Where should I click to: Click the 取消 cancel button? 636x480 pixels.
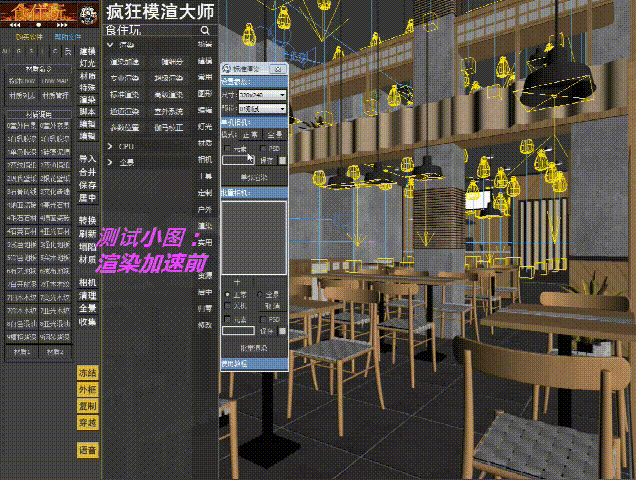tap(272, 306)
